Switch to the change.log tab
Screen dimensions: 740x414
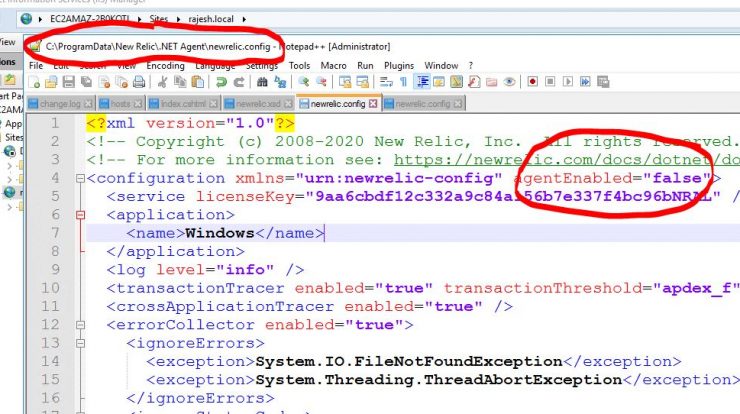[61, 103]
